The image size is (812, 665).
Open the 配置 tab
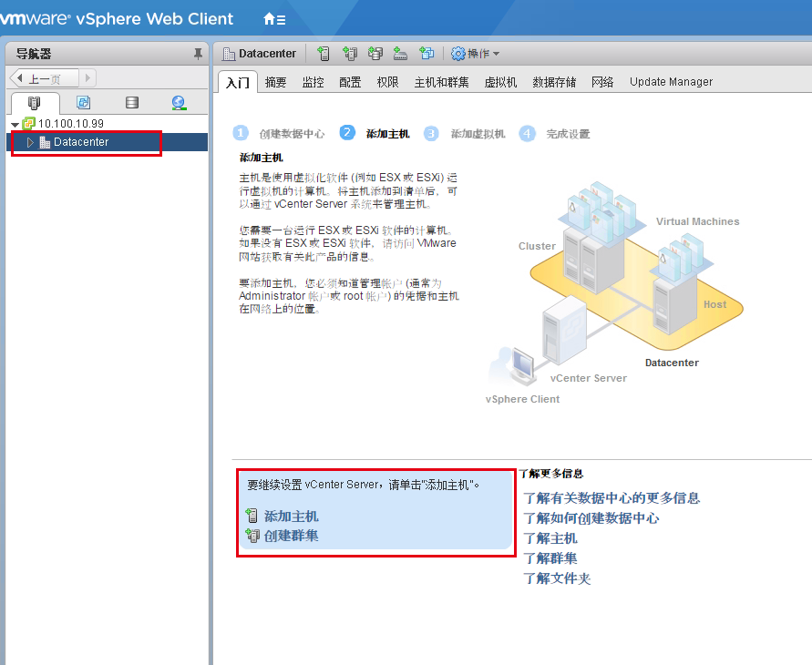350,82
